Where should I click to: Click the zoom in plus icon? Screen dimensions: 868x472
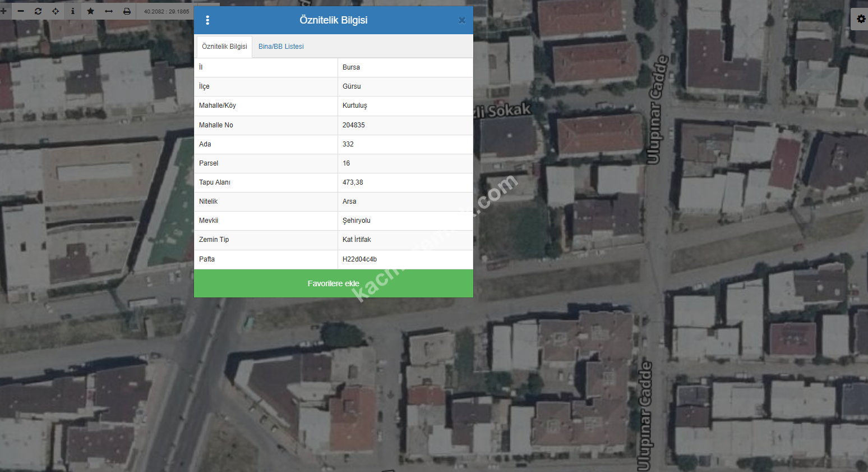coord(3,11)
